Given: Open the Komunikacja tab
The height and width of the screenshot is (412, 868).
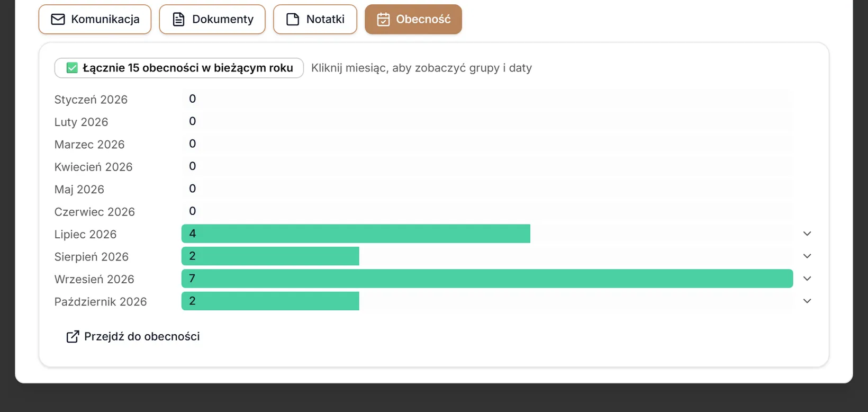Looking at the screenshot, I should pyautogui.click(x=95, y=20).
